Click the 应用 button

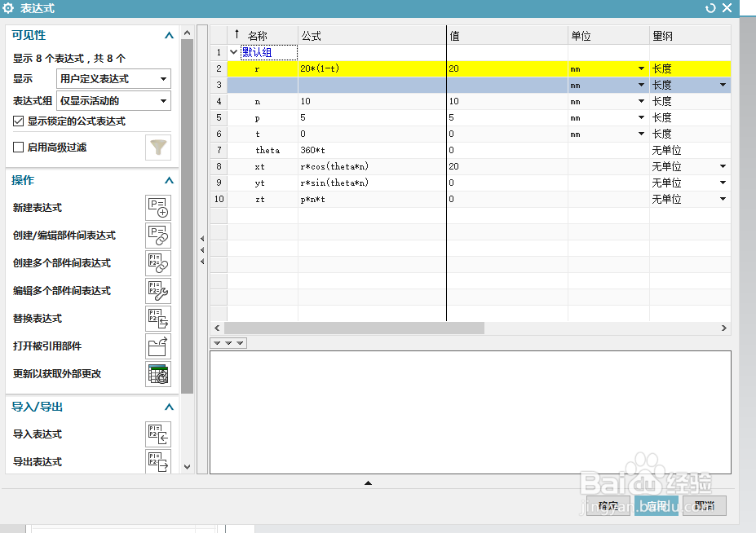(657, 505)
